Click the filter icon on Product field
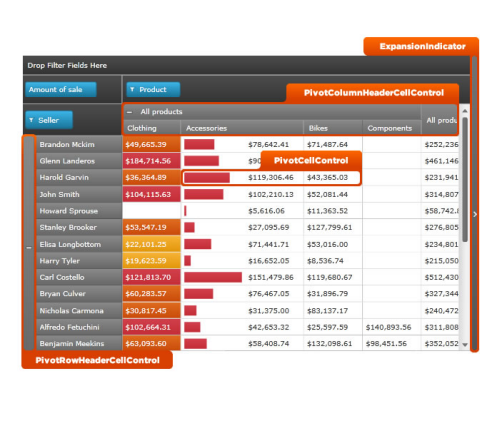Viewport: 500px width, 428px height. coord(132,89)
